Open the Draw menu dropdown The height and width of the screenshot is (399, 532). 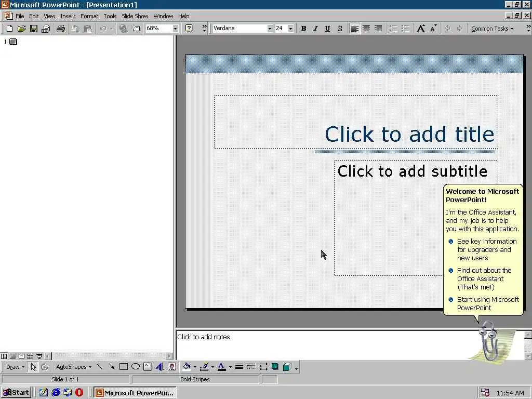15,367
